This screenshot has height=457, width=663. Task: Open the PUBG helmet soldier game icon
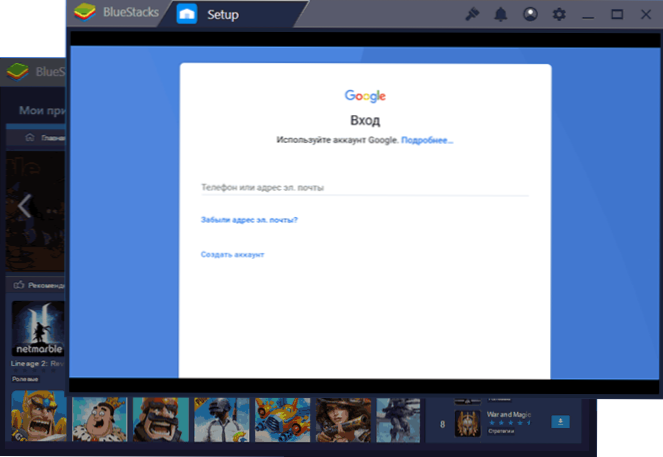tap(222, 419)
